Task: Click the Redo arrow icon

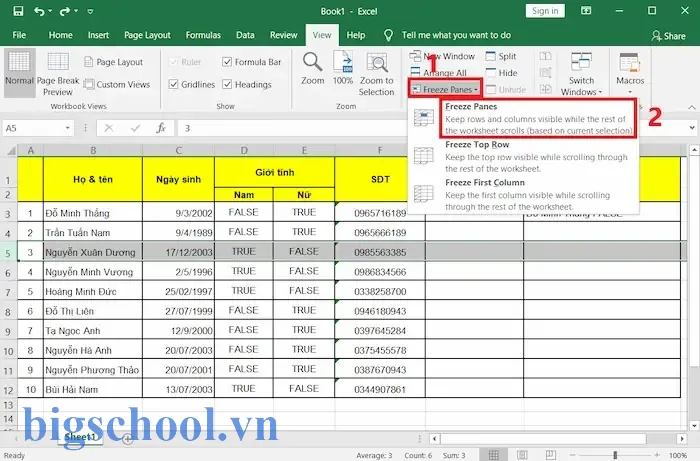Action: point(65,11)
